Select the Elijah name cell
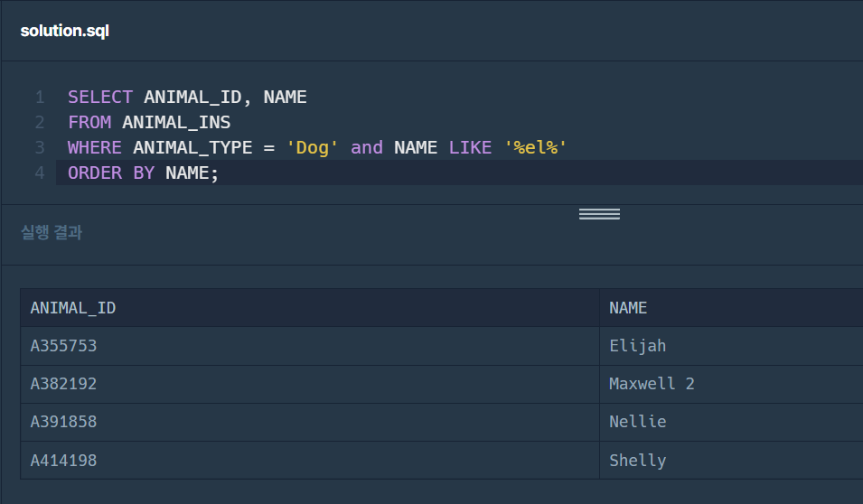 point(731,346)
